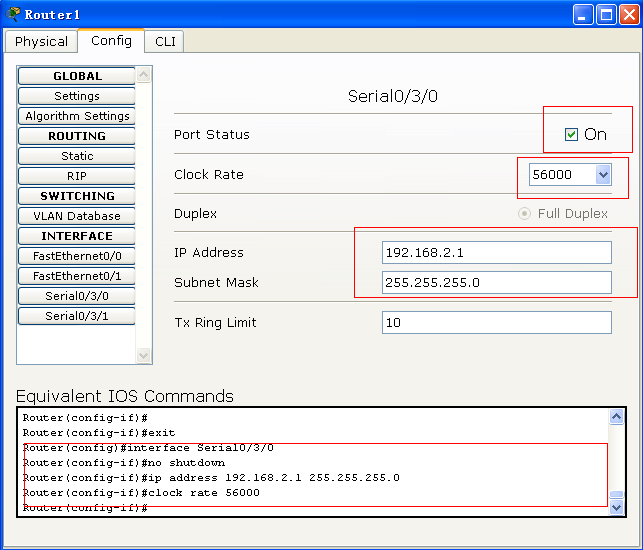Open the Config tab
This screenshot has width=643, height=550.
click(111, 40)
